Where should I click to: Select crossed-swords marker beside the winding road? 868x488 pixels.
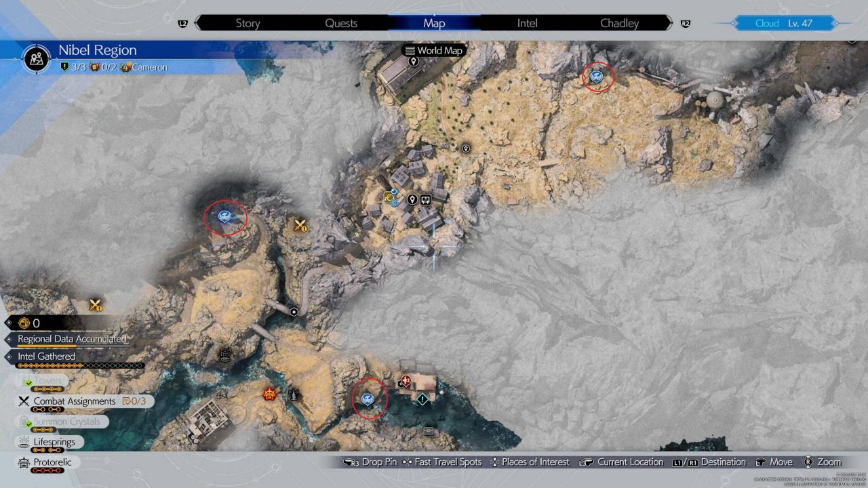pyautogui.click(x=301, y=226)
